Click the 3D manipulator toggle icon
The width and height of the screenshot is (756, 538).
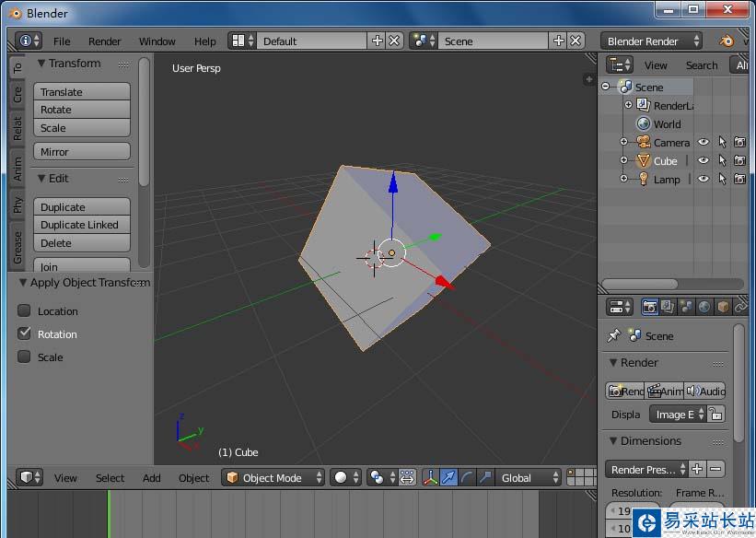click(429, 477)
